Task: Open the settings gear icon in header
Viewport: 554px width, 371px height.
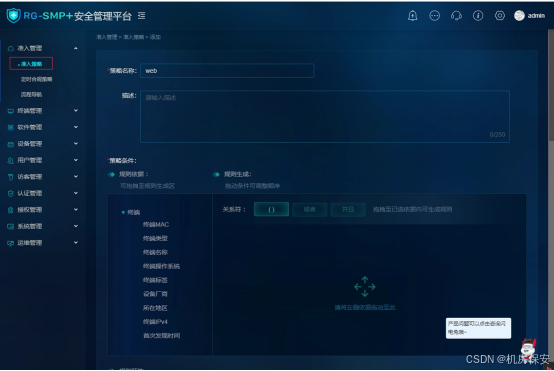Action: pos(500,16)
